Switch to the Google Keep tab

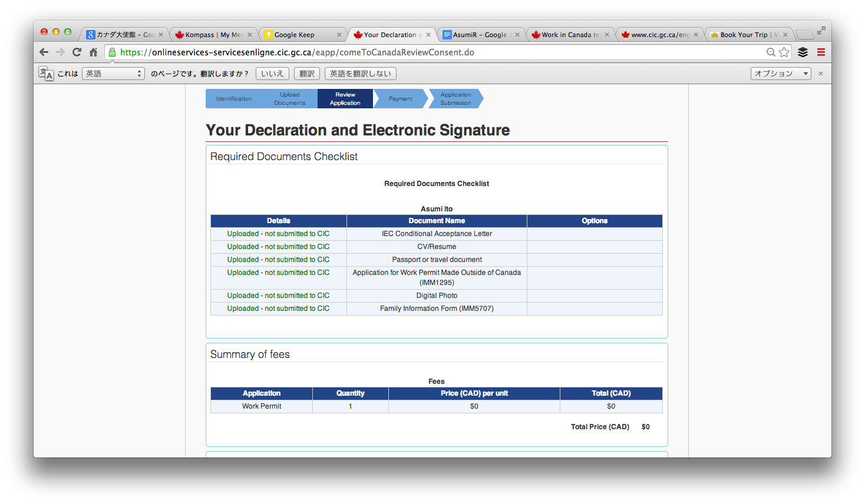(x=301, y=35)
